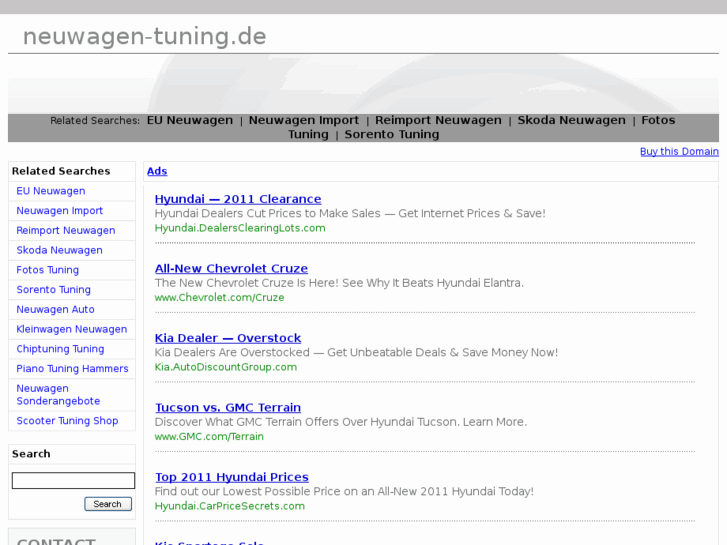
Task: Click the neuwagen-tuning.de site title
Action: (x=145, y=37)
